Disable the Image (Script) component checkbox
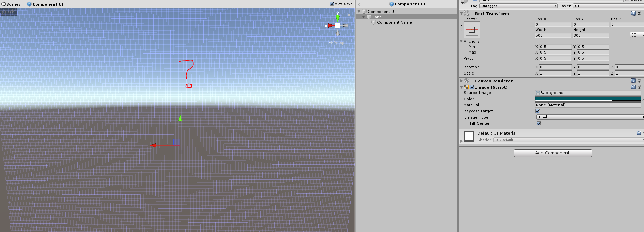This screenshot has height=232, width=644. tap(472, 87)
